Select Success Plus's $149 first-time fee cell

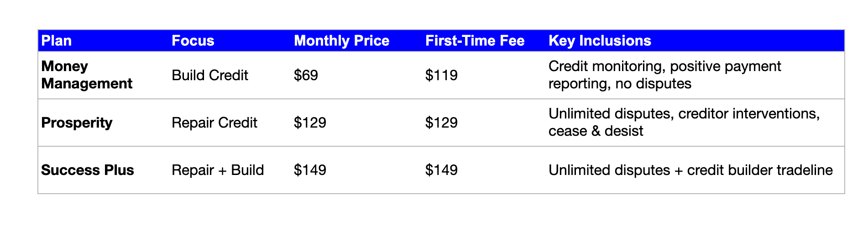pyautogui.click(x=441, y=170)
